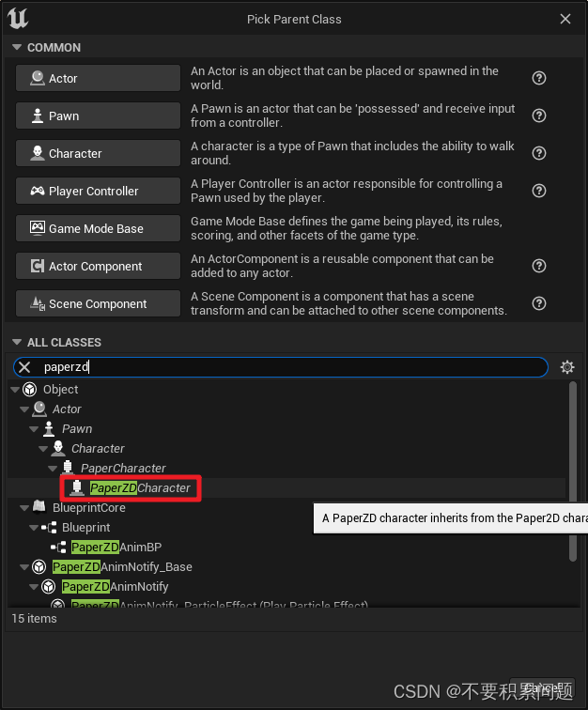Pick the Scene Component class button
The image size is (588, 710).
98,304
